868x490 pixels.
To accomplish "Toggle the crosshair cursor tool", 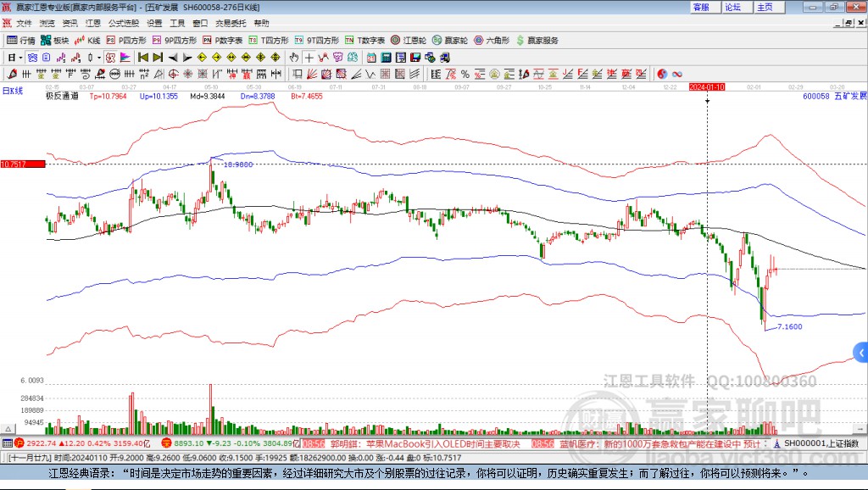I will tap(309, 58).
